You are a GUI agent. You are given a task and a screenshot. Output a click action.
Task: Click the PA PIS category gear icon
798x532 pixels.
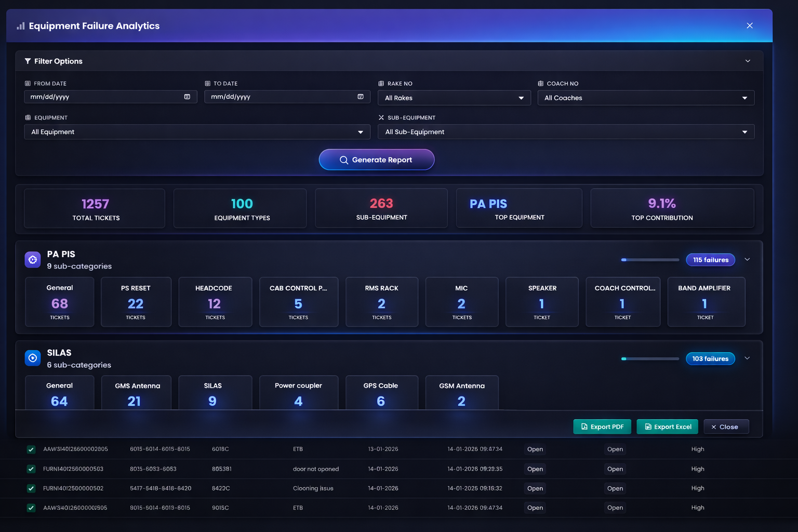(x=33, y=259)
